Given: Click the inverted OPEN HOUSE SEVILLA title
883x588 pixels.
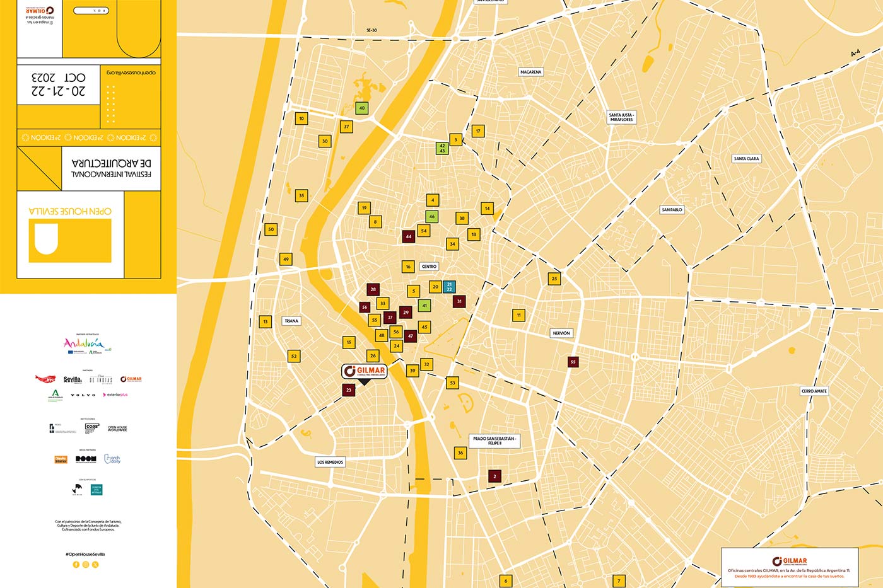Looking at the screenshot, I should (70, 211).
